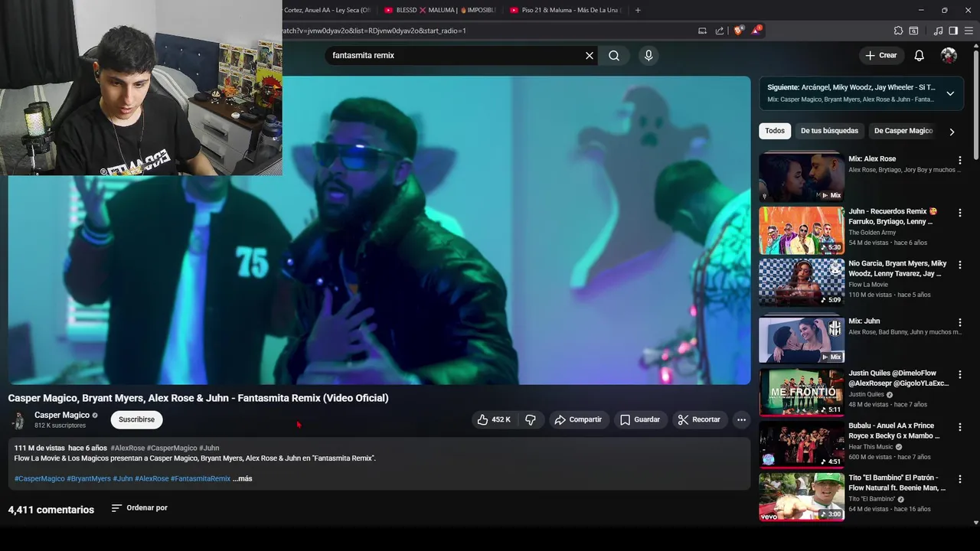The width and height of the screenshot is (980, 551).
Task: Expand description with ...más
Action: click(243, 479)
